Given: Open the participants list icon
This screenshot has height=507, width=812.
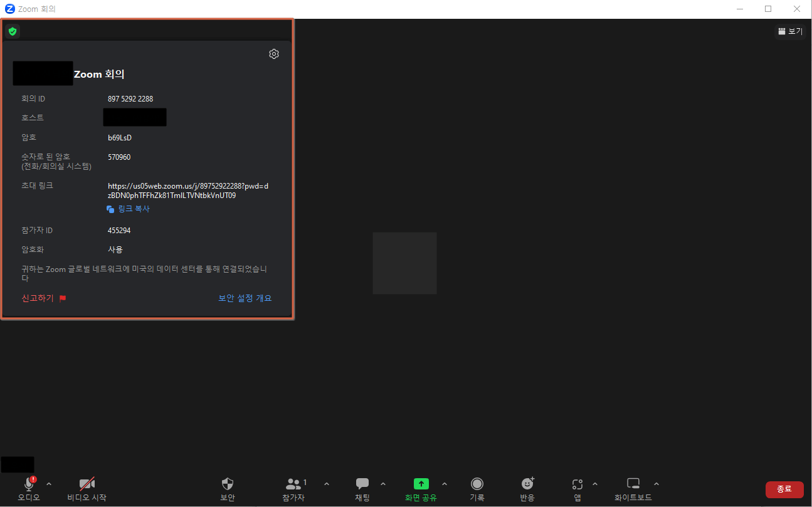Looking at the screenshot, I should tap(293, 484).
